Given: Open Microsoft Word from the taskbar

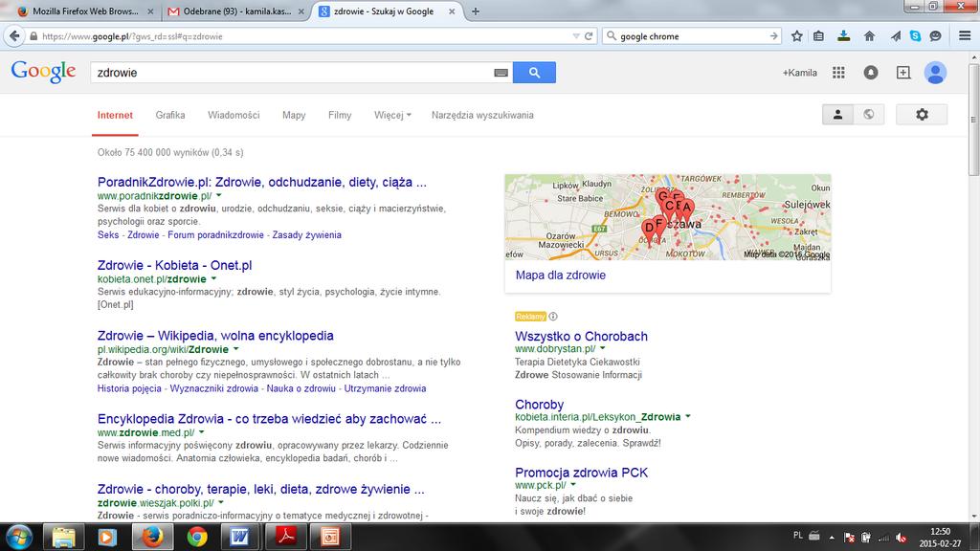Looking at the screenshot, I should coord(240,538).
